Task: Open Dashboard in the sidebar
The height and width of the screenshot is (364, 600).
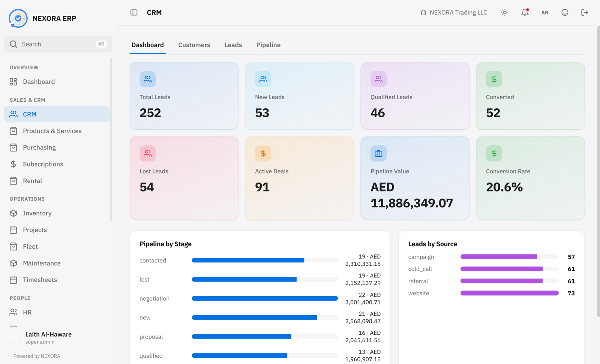Action: click(57, 82)
